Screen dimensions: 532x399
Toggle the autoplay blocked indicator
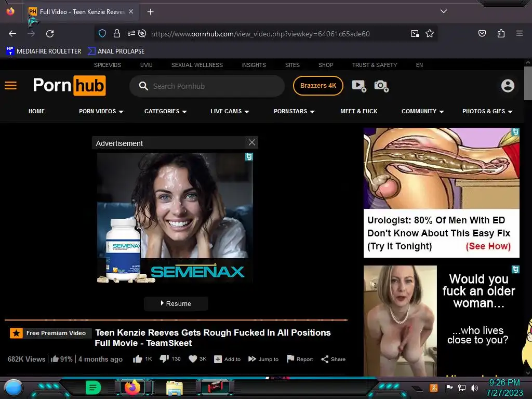pyautogui.click(x=142, y=33)
